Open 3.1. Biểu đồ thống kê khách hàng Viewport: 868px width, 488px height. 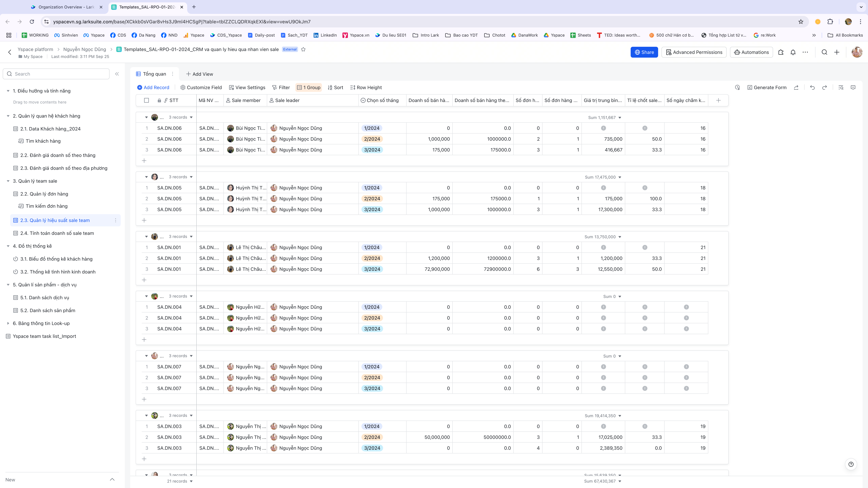click(56, 259)
